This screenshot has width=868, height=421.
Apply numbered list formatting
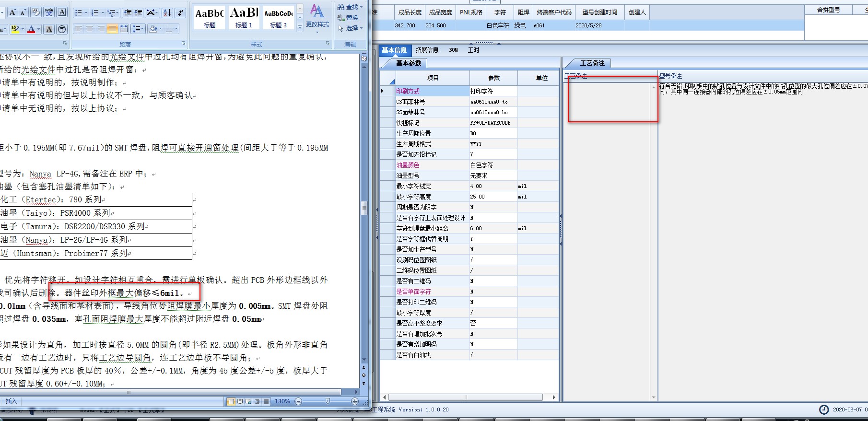pyautogui.click(x=95, y=13)
